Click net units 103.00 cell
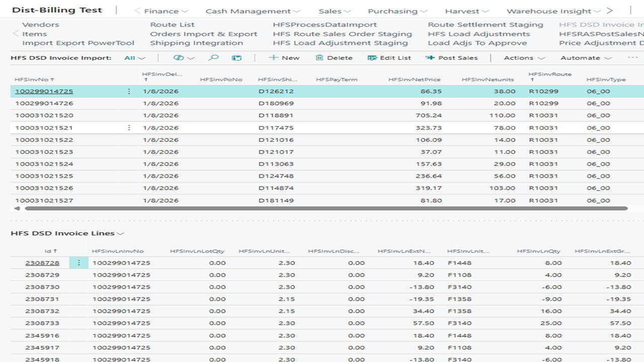 (503, 188)
